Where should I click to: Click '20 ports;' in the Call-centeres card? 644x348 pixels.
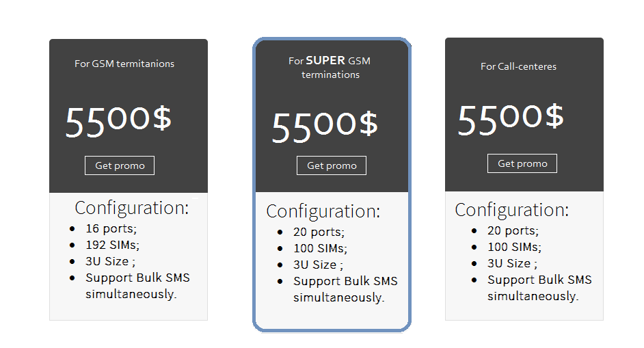513,231
